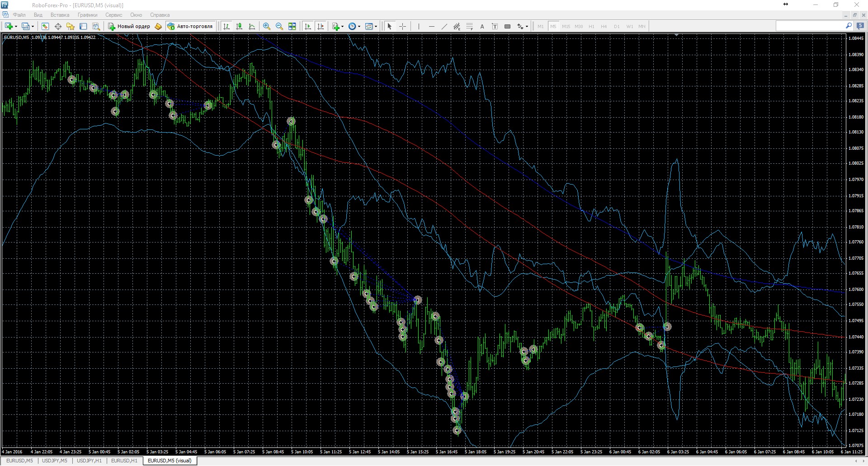Screen dimensions: 868x466
Task: Switch to the EURUSD,H1 chart tab
Action: pyautogui.click(x=124, y=461)
